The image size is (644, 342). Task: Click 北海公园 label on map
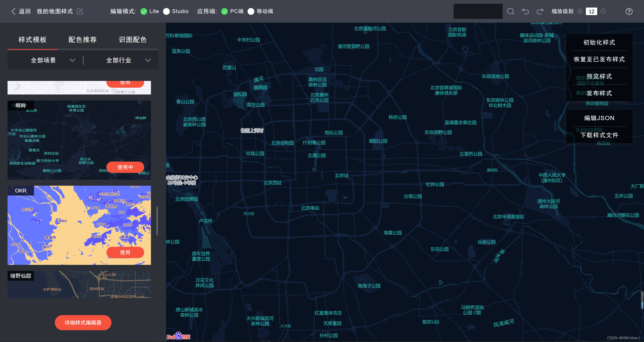coord(317,156)
